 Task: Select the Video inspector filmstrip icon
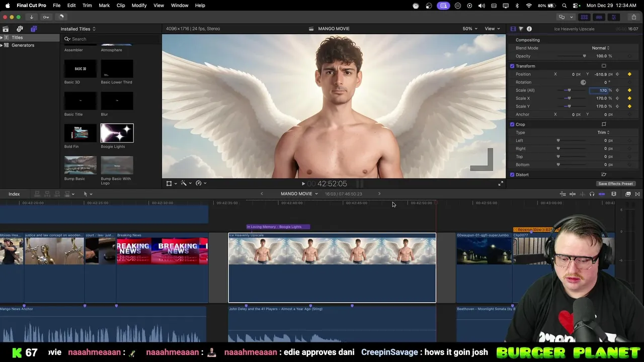click(513, 29)
